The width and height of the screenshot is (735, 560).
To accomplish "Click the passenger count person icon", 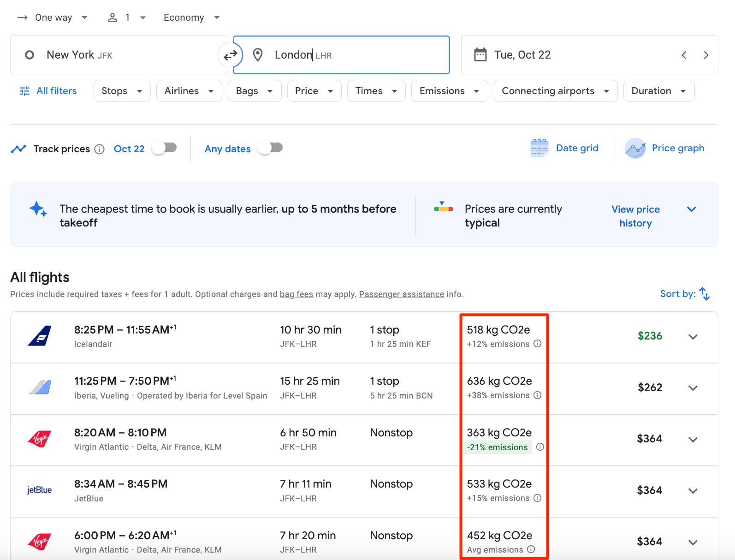I will click(x=112, y=18).
